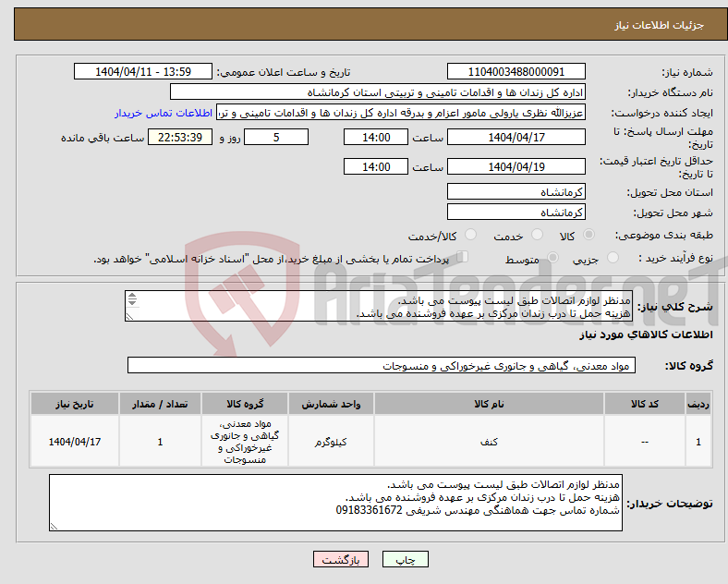Click the شماره نیاز field 1104003488000091

[516, 71]
